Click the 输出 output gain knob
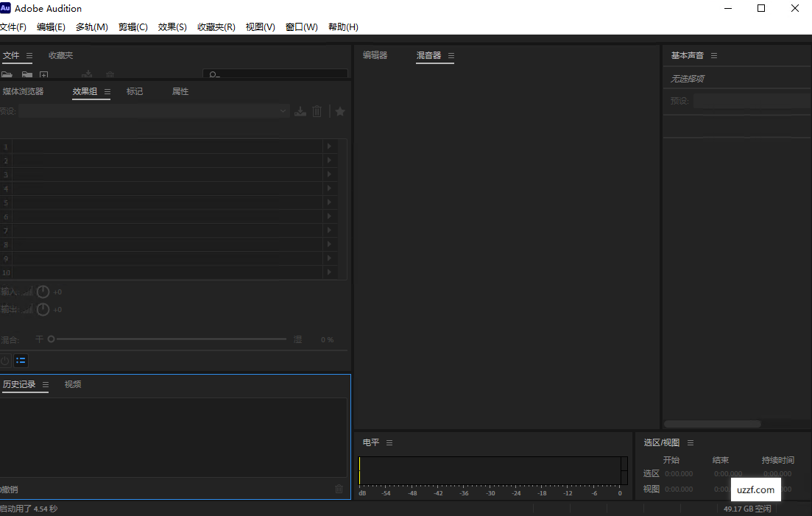The image size is (812, 516). pos(43,309)
